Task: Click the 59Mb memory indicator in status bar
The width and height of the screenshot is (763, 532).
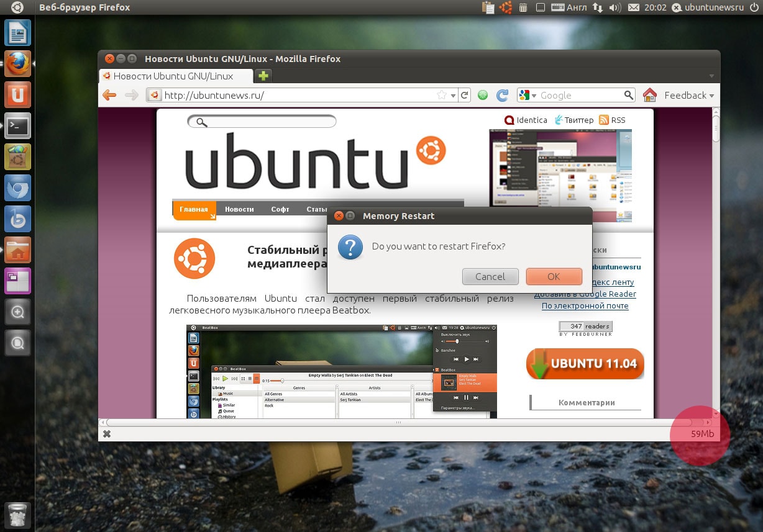Action: pos(702,434)
